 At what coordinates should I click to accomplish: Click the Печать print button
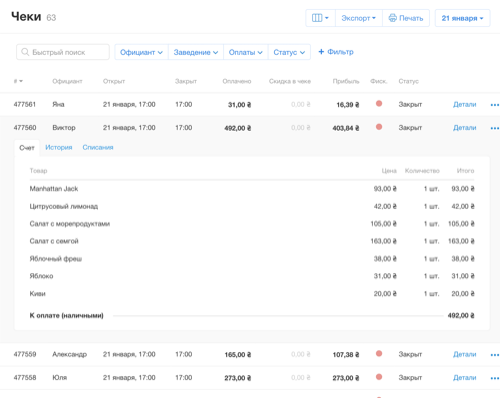(406, 18)
